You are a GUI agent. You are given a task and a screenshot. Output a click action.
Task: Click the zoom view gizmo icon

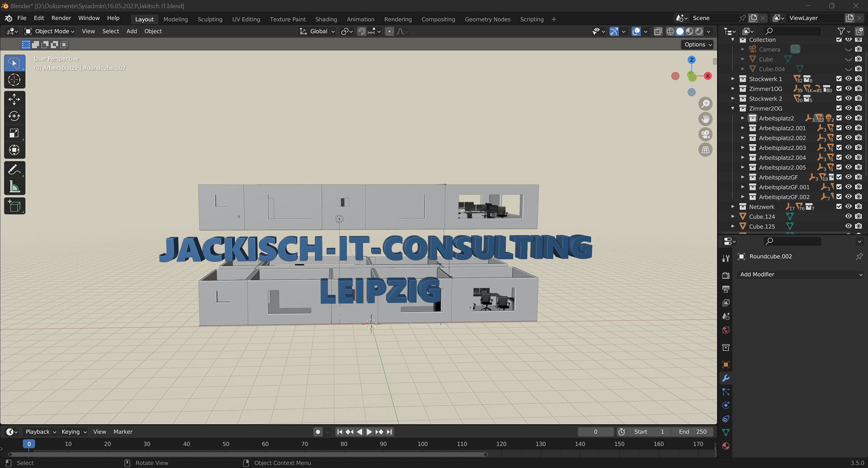point(705,104)
